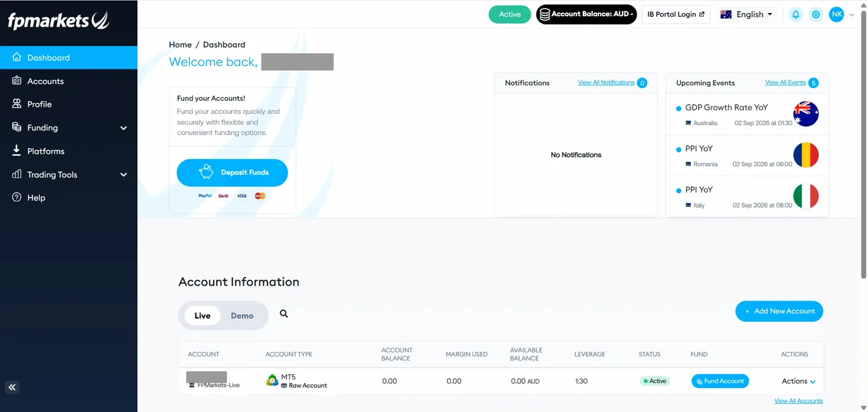Click the 0.00 AUD available balance
This screenshot has height=412, width=868.
pyautogui.click(x=525, y=381)
